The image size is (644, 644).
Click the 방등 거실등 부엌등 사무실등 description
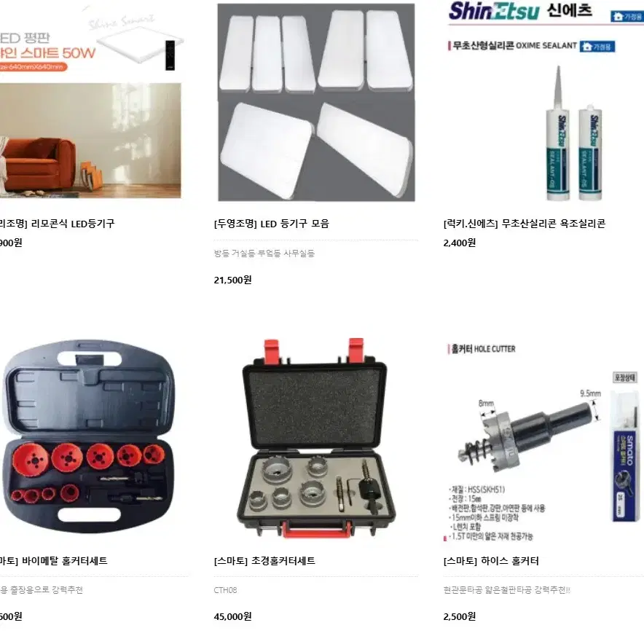click(264, 254)
